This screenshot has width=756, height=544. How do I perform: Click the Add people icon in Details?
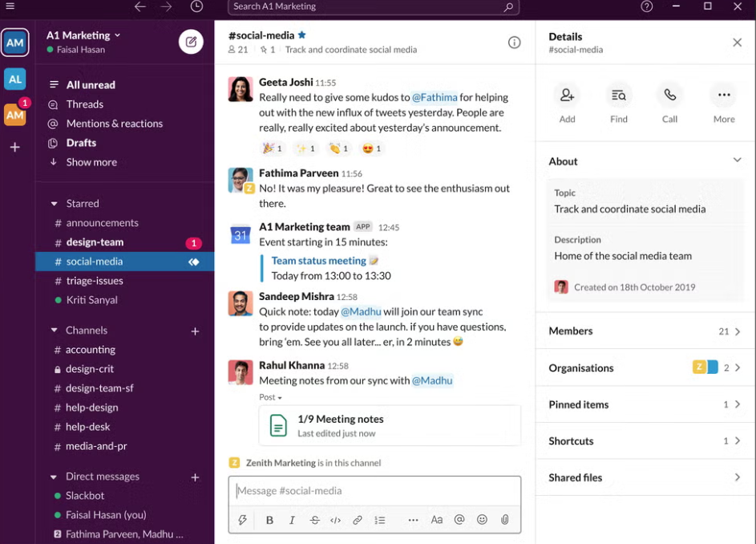pyautogui.click(x=567, y=95)
